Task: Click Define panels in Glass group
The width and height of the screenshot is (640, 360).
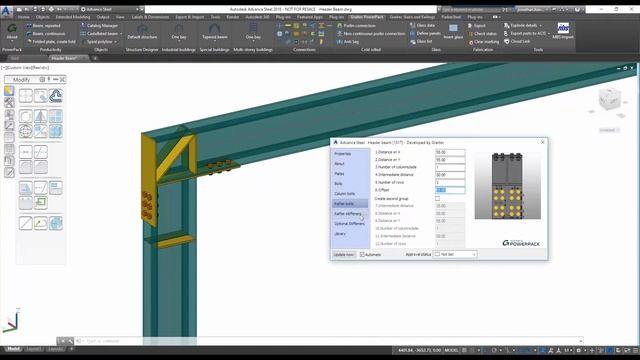Action: 425,33
